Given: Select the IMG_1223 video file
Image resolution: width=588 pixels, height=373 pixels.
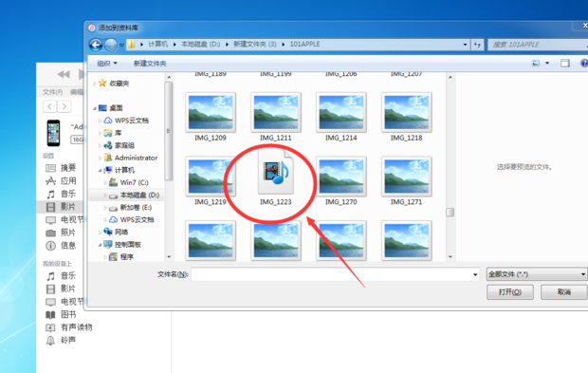Looking at the screenshot, I should coord(276,177).
